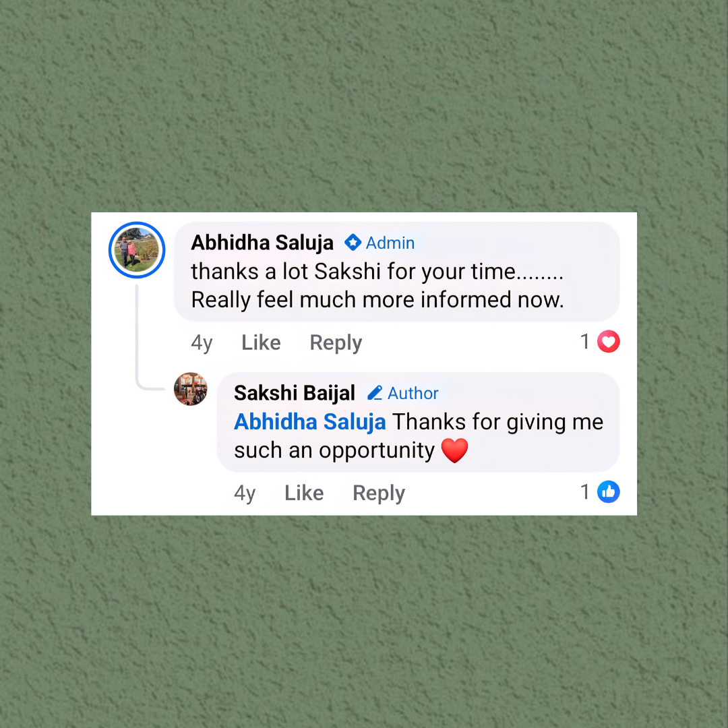Open the blue Abhidha Saluja mention link

coord(309,422)
